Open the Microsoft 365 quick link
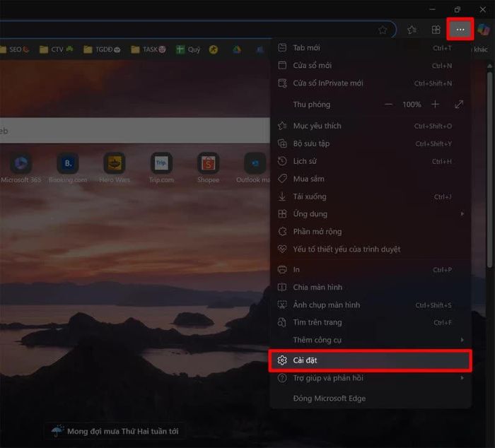 coord(21,168)
